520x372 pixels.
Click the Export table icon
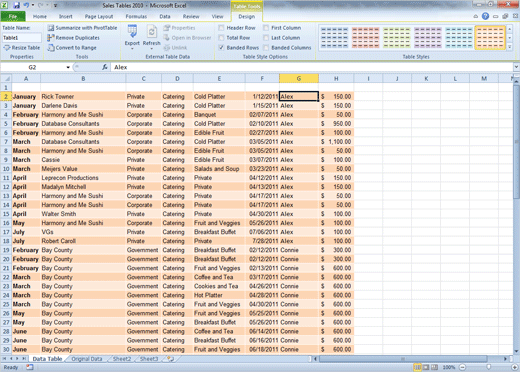pyautogui.click(x=132, y=32)
